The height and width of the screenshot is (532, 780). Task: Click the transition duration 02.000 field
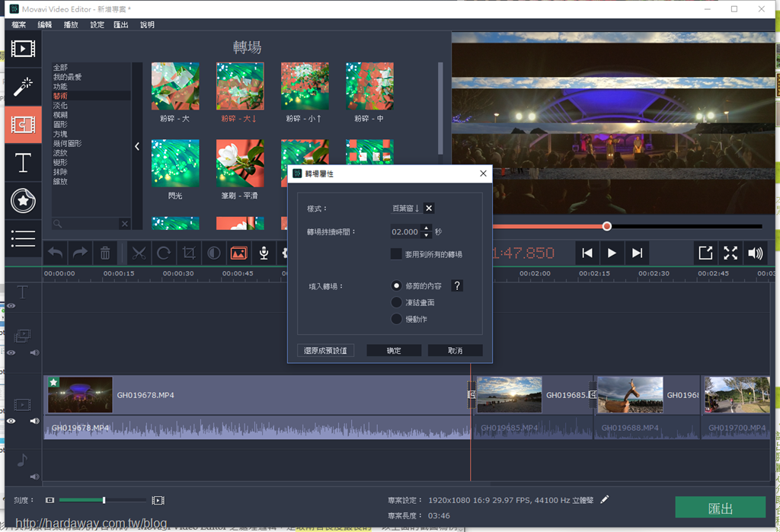click(405, 231)
